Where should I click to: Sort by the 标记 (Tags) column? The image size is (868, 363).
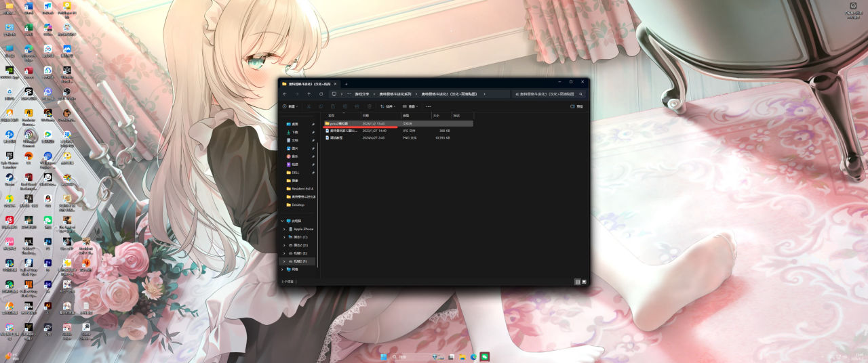(x=456, y=116)
